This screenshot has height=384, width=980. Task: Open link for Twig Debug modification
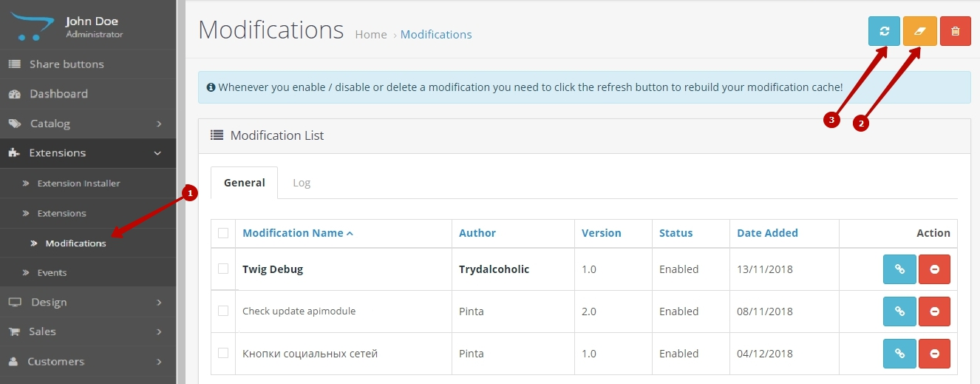tap(899, 269)
